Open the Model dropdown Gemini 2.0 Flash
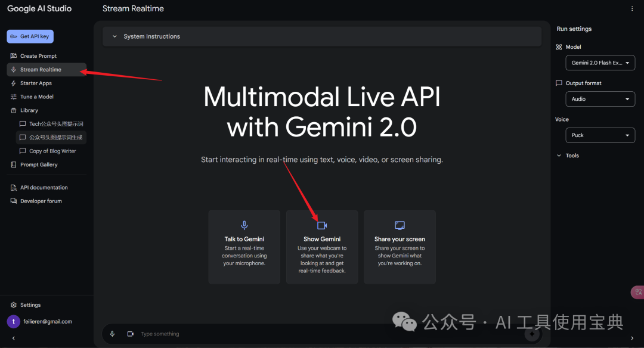 point(600,63)
